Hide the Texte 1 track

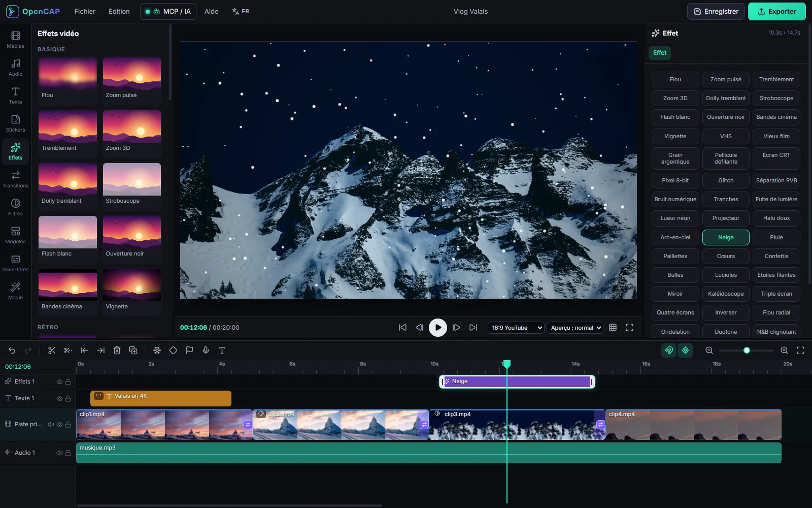click(x=59, y=398)
